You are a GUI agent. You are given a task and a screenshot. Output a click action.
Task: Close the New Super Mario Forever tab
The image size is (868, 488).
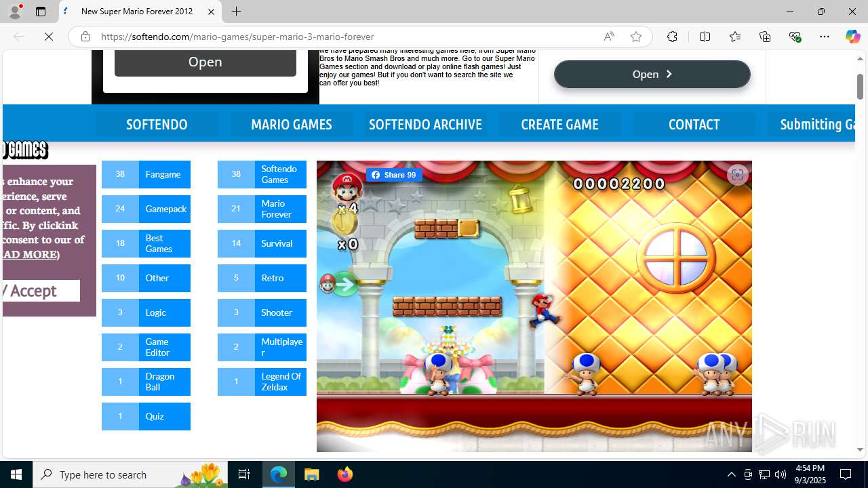tap(211, 12)
